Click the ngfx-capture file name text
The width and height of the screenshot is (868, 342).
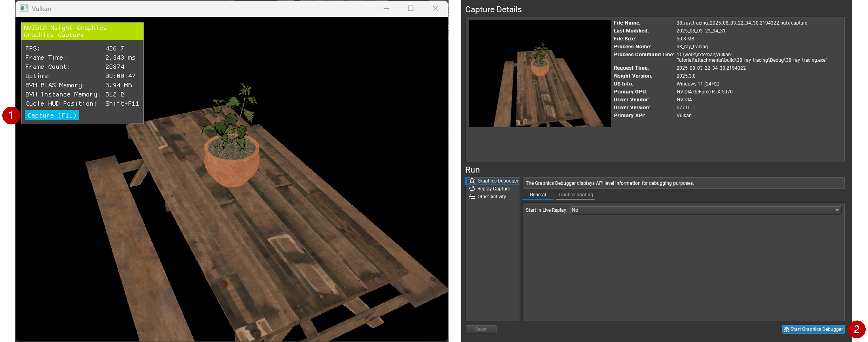click(x=742, y=23)
